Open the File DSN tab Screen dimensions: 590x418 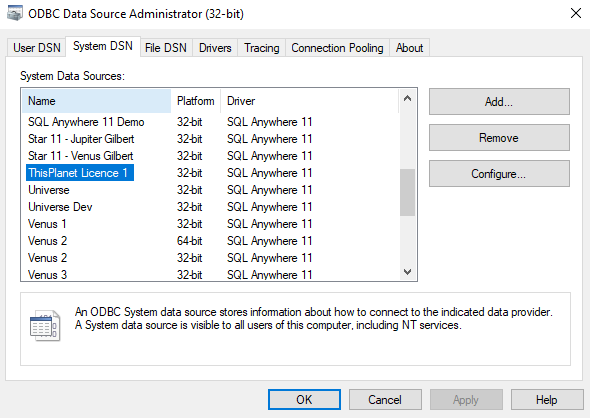166,48
